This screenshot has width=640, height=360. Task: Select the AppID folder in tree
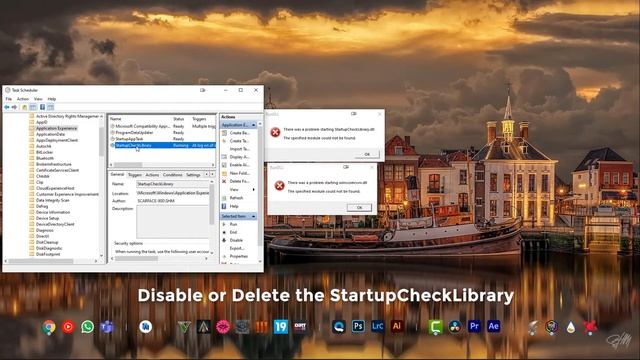(x=42, y=122)
